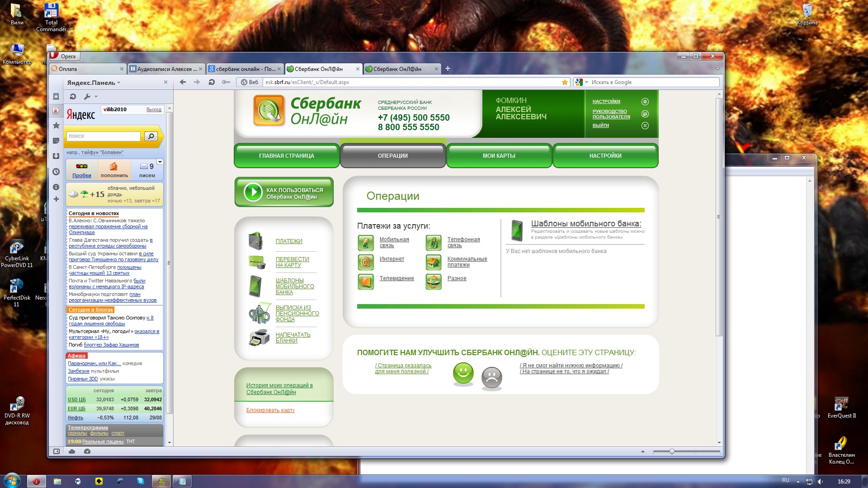The image size is (868, 488).
Task: Open Skype from the taskbar
Action: coord(141,481)
